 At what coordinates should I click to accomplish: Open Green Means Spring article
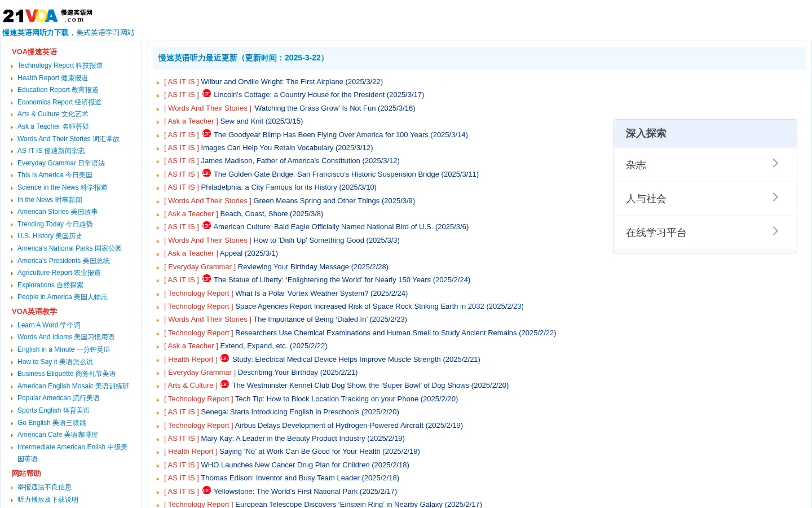(x=334, y=201)
